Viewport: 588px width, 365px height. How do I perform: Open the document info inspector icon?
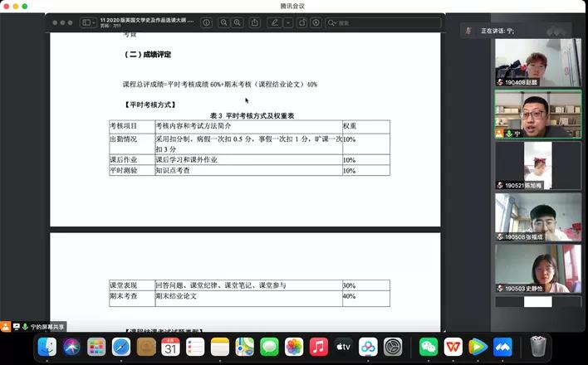click(207, 22)
